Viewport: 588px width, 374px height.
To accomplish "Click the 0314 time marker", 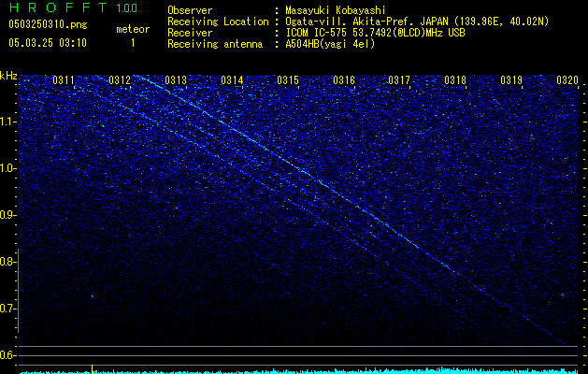I will [232, 80].
